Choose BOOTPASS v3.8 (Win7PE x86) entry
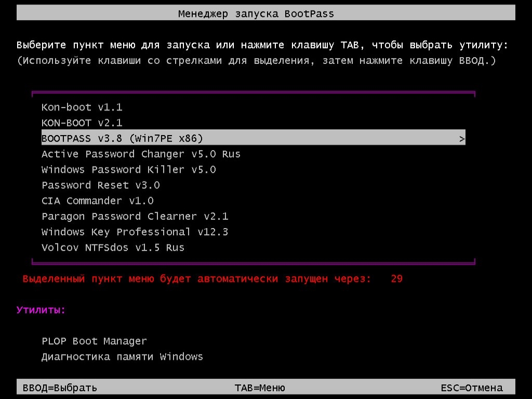This screenshot has width=532, height=399. tap(122, 139)
